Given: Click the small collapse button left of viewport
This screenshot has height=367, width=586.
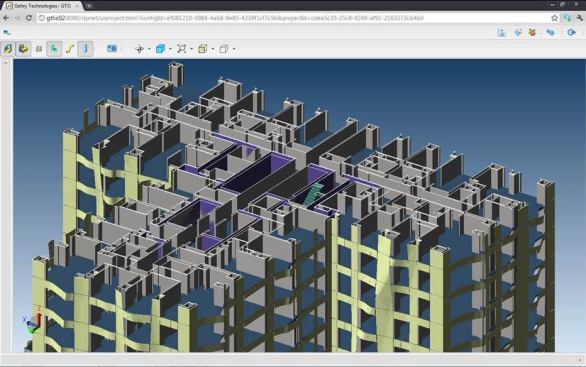Looking at the screenshot, I should pos(6,63).
